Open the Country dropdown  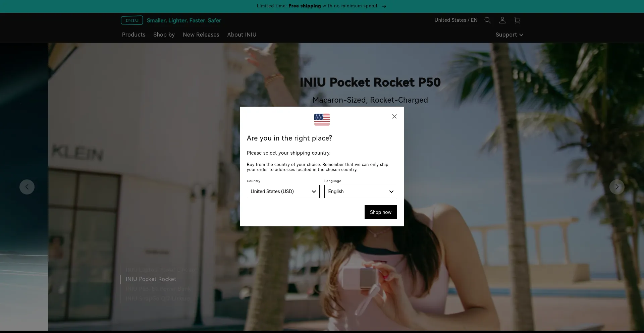(283, 191)
